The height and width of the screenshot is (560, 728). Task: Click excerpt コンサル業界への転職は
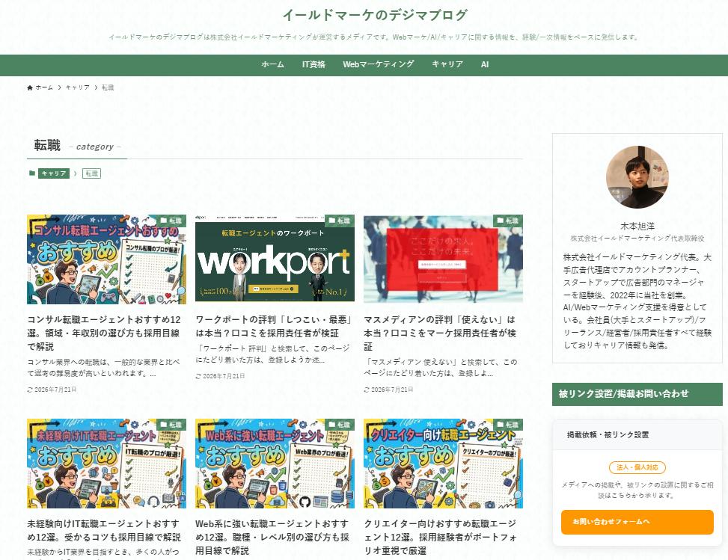(103, 367)
